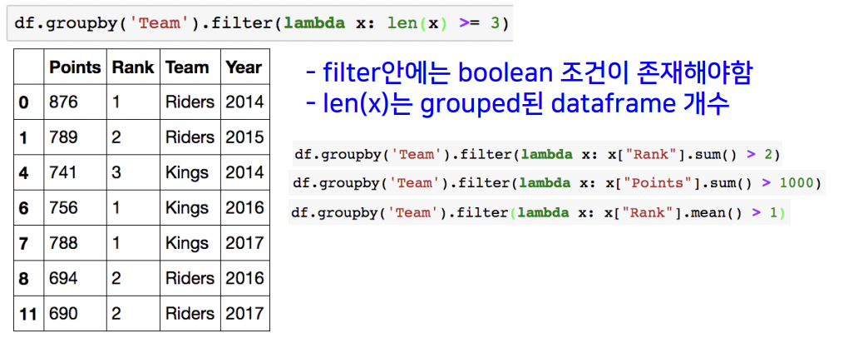Image resolution: width=868 pixels, height=343 pixels.
Task: Select the Team column header
Action: click(x=186, y=67)
